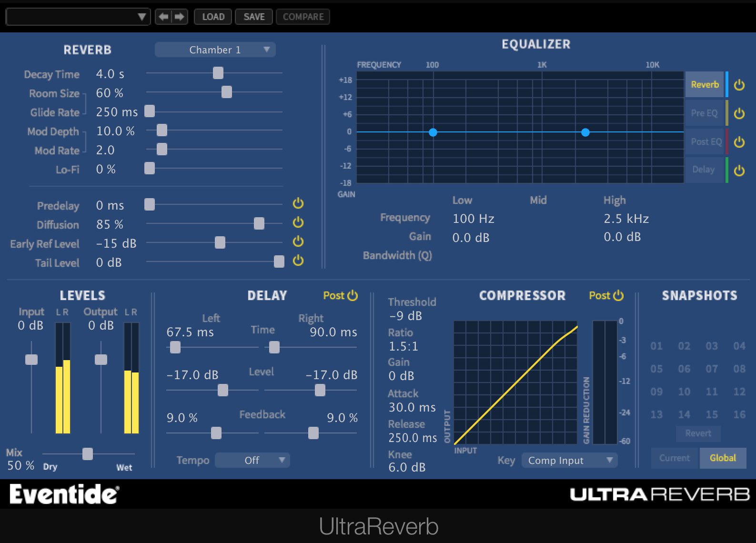
Task: Click the Predelay slider handle
Action: point(150,204)
